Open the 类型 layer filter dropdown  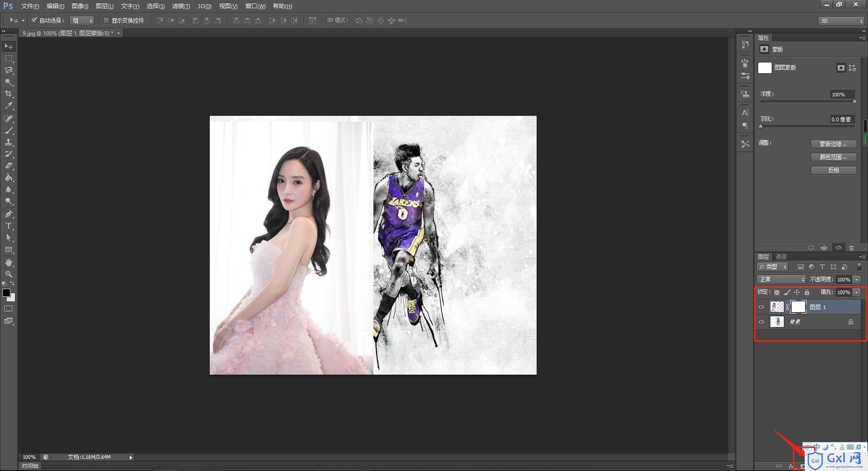(x=773, y=266)
